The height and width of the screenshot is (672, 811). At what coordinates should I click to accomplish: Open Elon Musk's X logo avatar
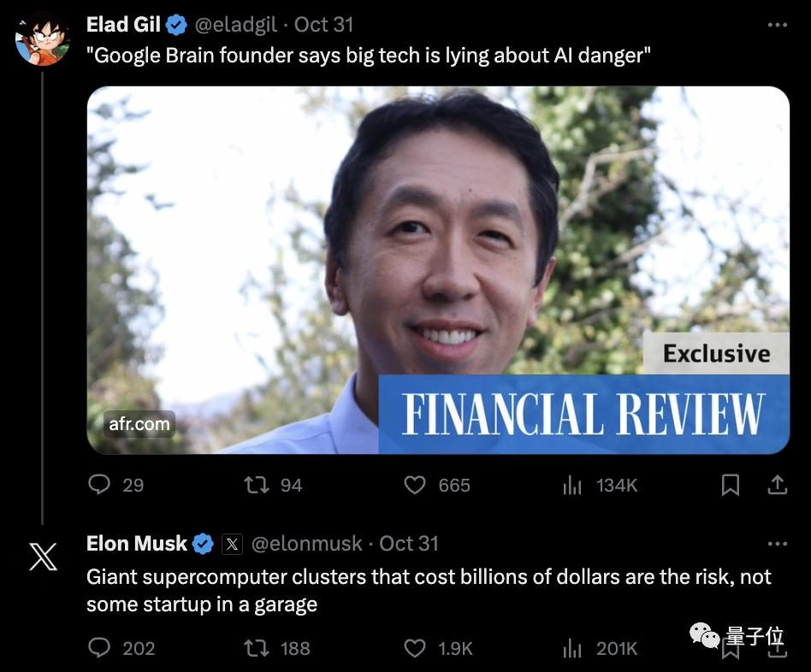42,557
